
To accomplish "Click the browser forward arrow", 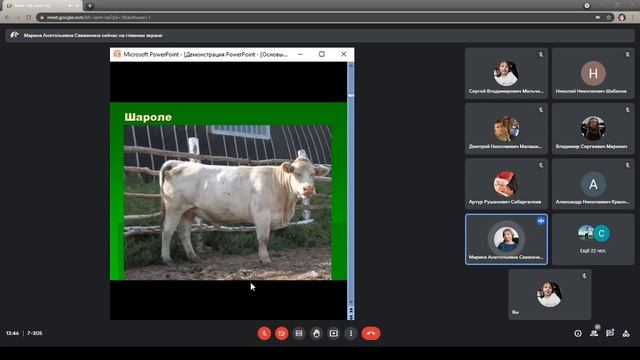I will 18,17.
